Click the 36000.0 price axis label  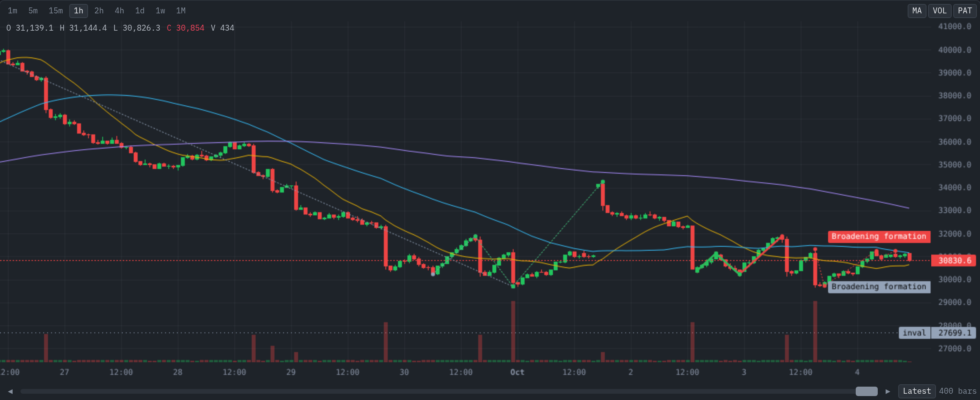point(955,142)
